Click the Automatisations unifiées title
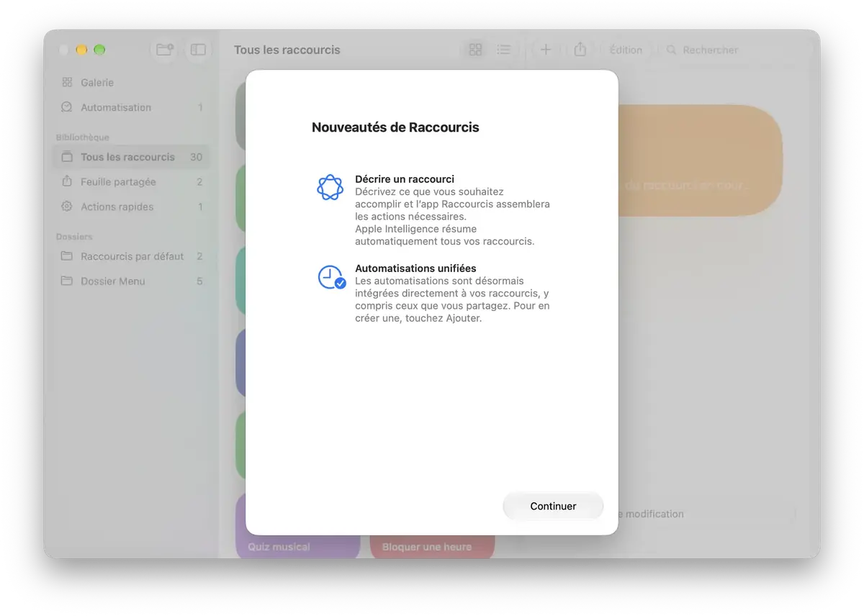The width and height of the screenshot is (864, 616). pos(415,268)
